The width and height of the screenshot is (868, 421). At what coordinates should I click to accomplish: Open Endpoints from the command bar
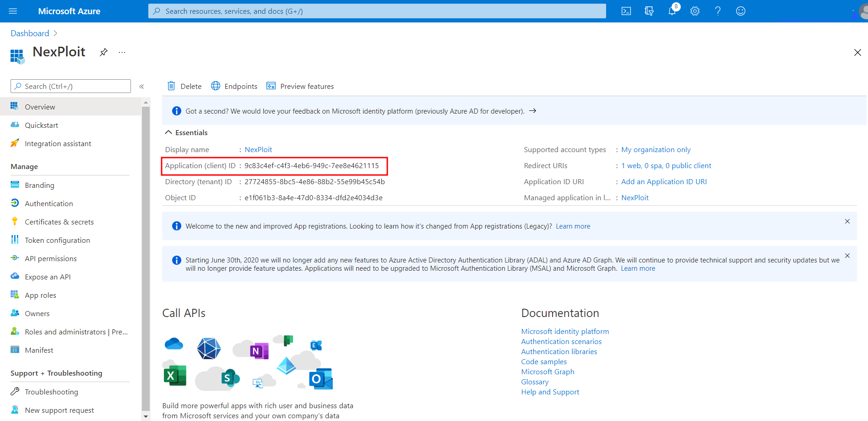click(234, 86)
